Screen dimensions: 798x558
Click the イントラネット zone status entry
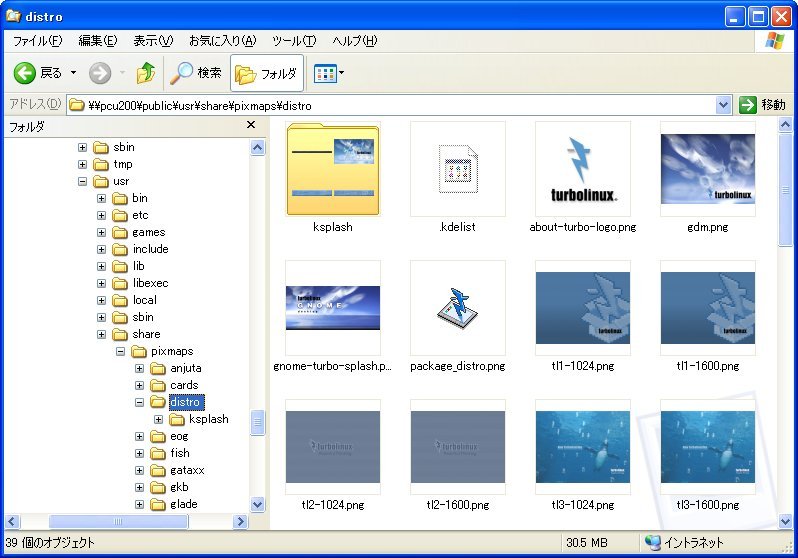pos(685,543)
